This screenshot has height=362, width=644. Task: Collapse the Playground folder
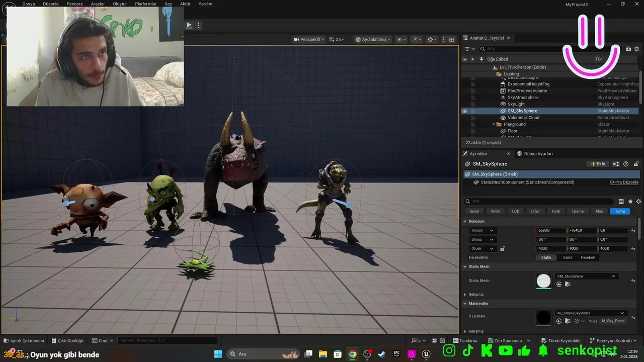[493, 124]
